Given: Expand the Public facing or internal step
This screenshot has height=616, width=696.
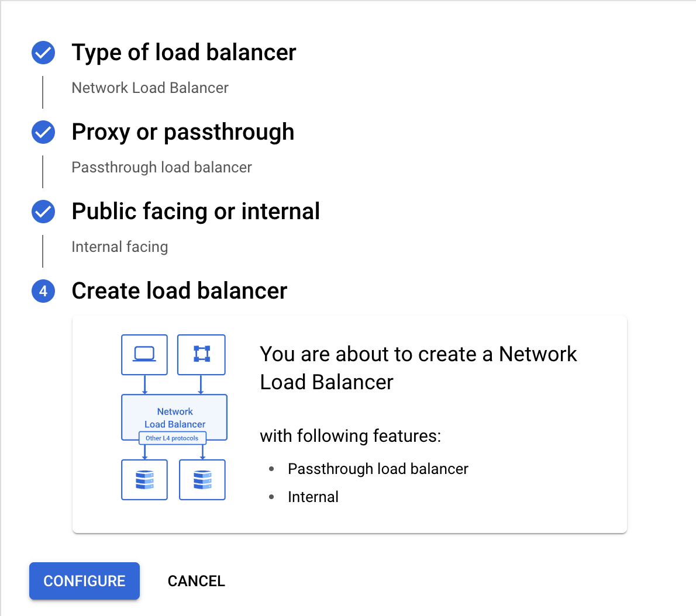Looking at the screenshot, I should coord(195,212).
